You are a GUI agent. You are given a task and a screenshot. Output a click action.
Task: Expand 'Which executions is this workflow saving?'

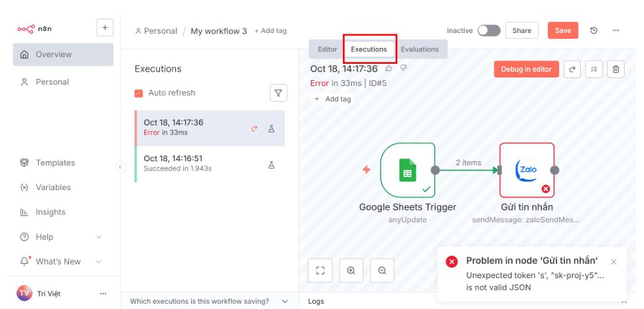pos(210,301)
